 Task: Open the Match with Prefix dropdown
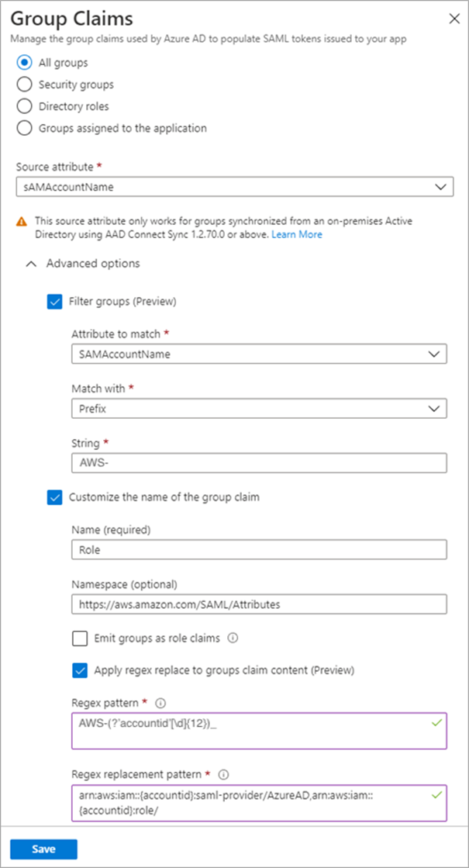pyautogui.click(x=259, y=409)
